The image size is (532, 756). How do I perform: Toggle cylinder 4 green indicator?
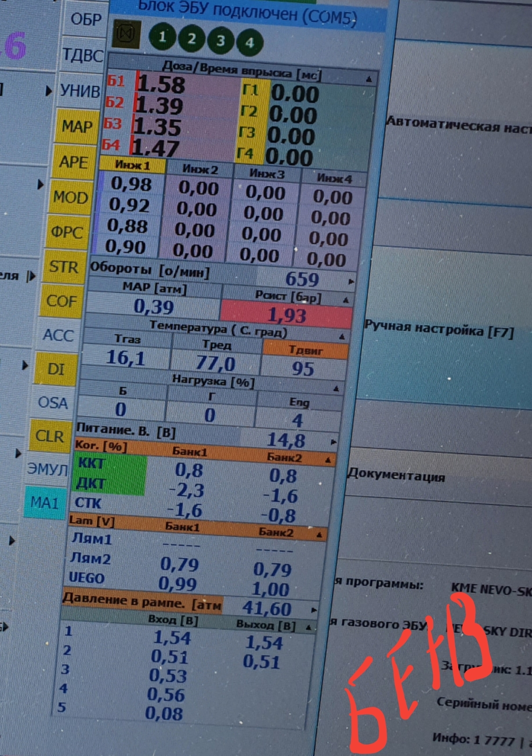pos(250,43)
